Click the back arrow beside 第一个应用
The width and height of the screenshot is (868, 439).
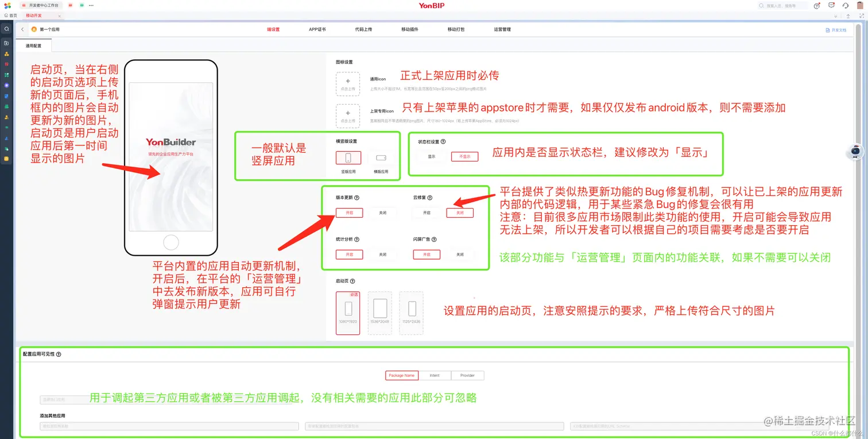[22, 29]
